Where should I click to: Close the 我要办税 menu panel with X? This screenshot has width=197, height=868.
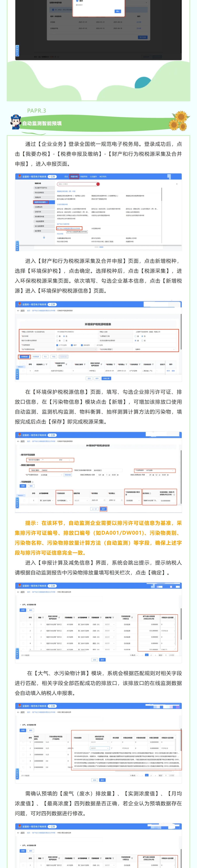click(177, 184)
